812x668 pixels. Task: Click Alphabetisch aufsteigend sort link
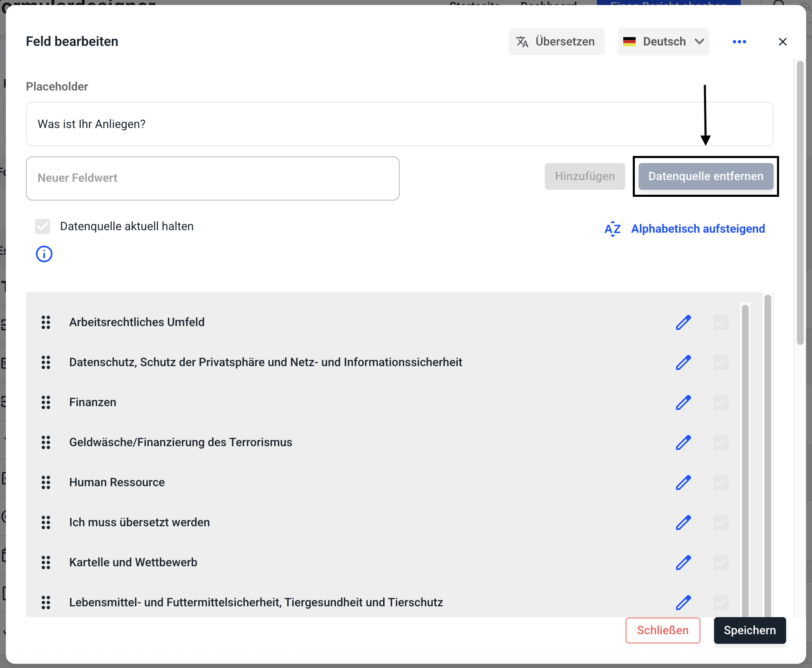[698, 229]
